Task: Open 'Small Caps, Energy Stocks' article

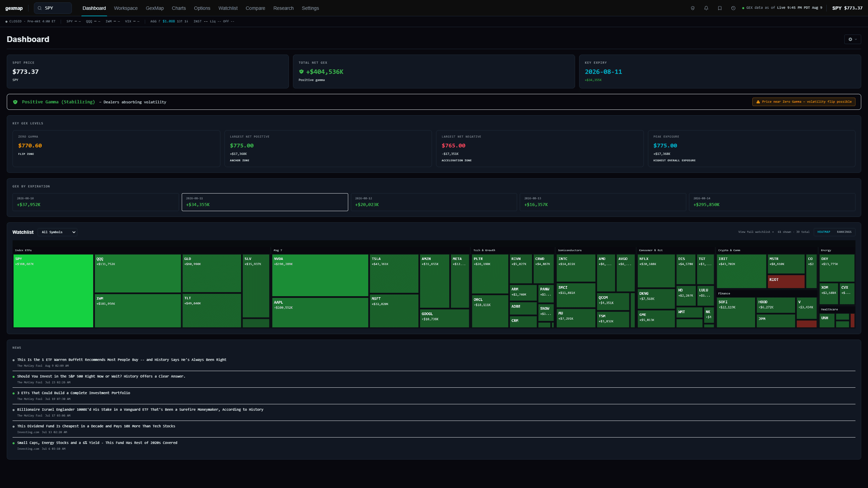Action: 97,443
